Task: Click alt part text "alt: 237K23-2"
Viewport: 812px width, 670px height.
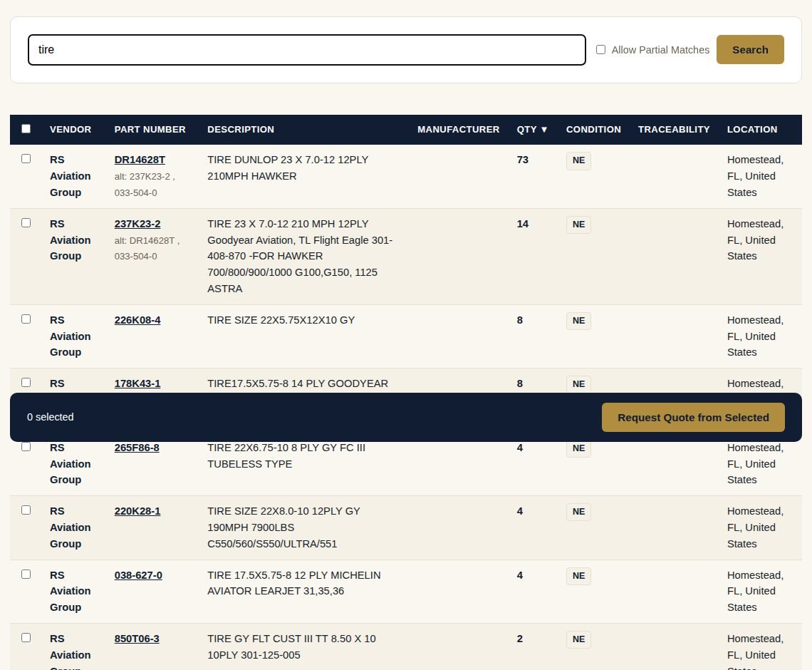Action: coord(142,177)
